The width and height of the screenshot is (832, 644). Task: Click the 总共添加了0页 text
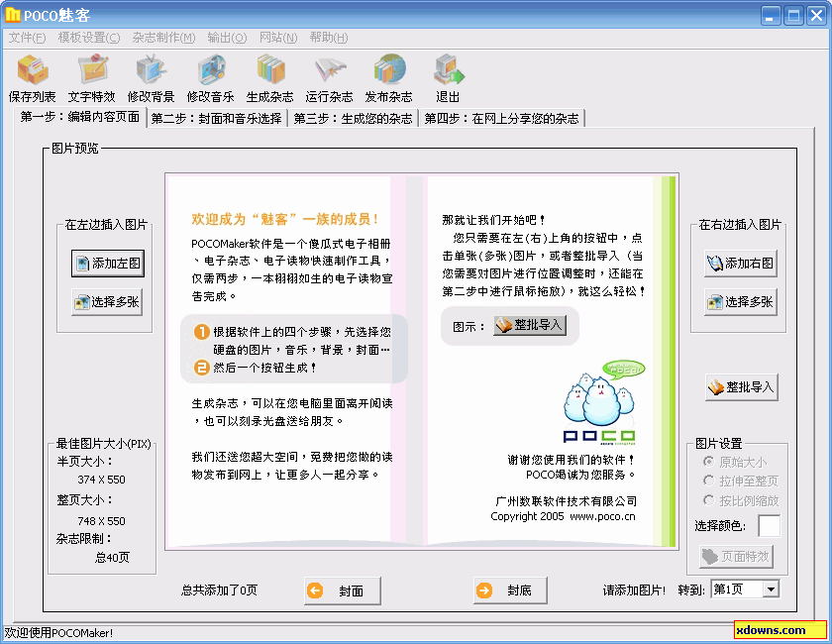click(x=219, y=590)
